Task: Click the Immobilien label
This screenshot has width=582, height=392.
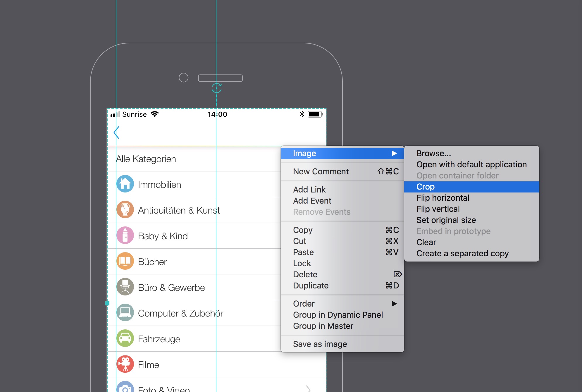Action: tap(159, 185)
